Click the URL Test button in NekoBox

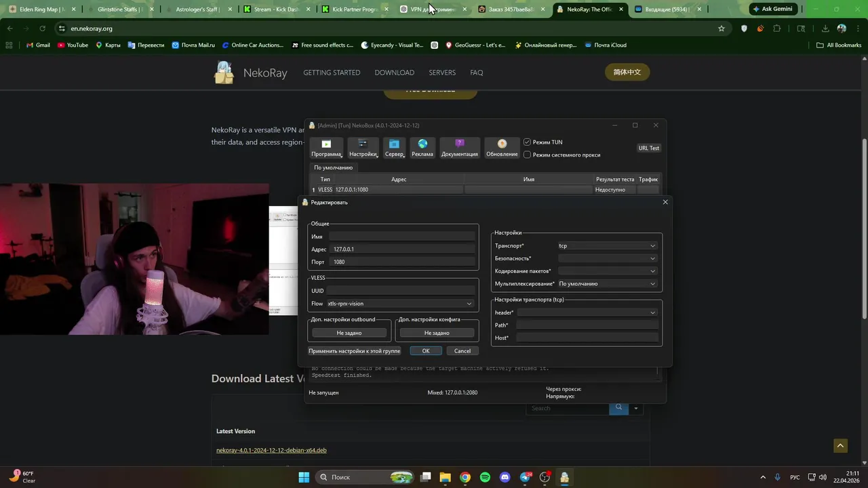[649, 148]
